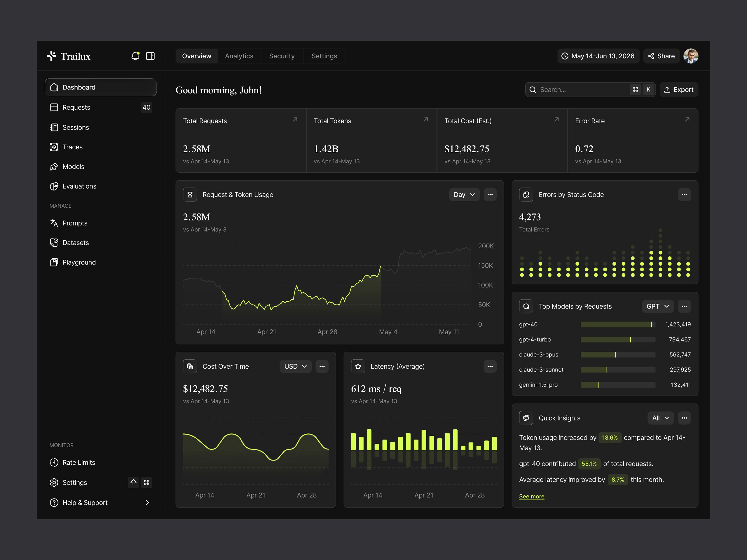Open Total Requests card arrow

pyautogui.click(x=295, y=120)
